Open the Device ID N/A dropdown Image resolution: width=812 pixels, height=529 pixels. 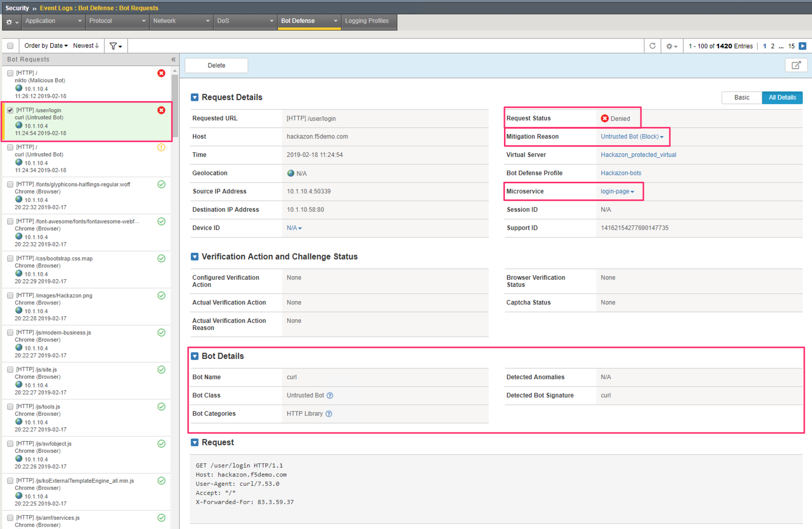click(294, 228)
